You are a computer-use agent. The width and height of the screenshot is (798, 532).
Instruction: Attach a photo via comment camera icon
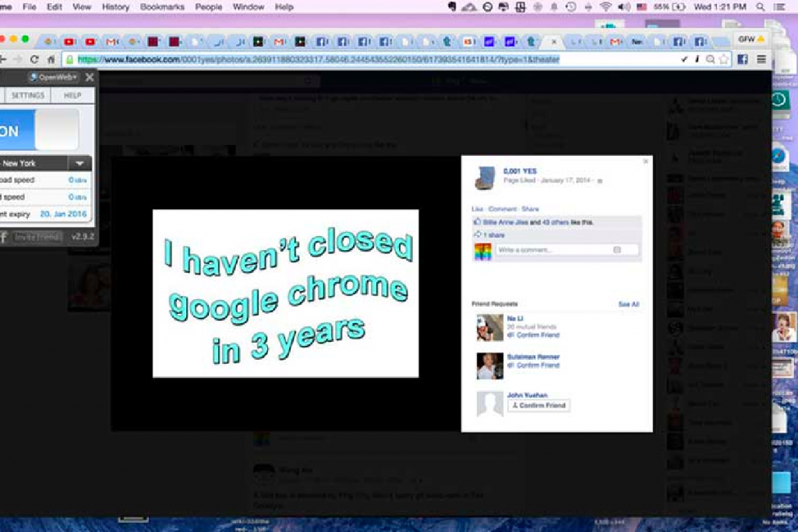pyautogui.click(x=617, y=250)
